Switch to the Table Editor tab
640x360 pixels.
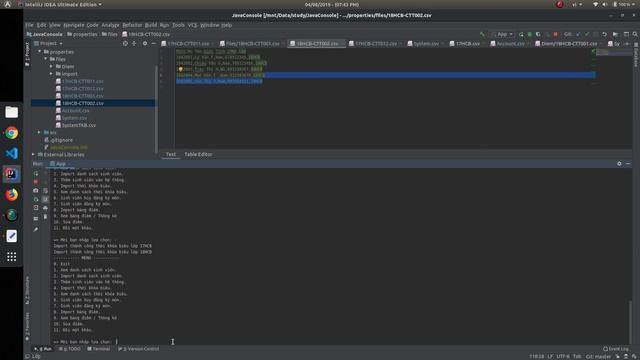tap(198, 154)
